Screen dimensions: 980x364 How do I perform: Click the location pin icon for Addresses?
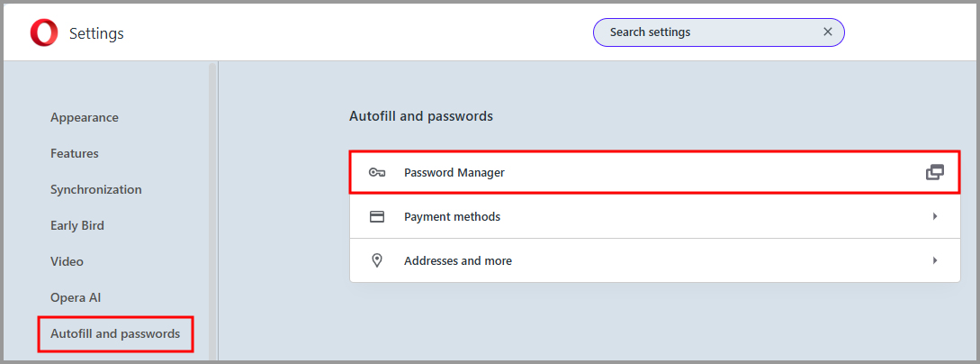click(377, 260)
